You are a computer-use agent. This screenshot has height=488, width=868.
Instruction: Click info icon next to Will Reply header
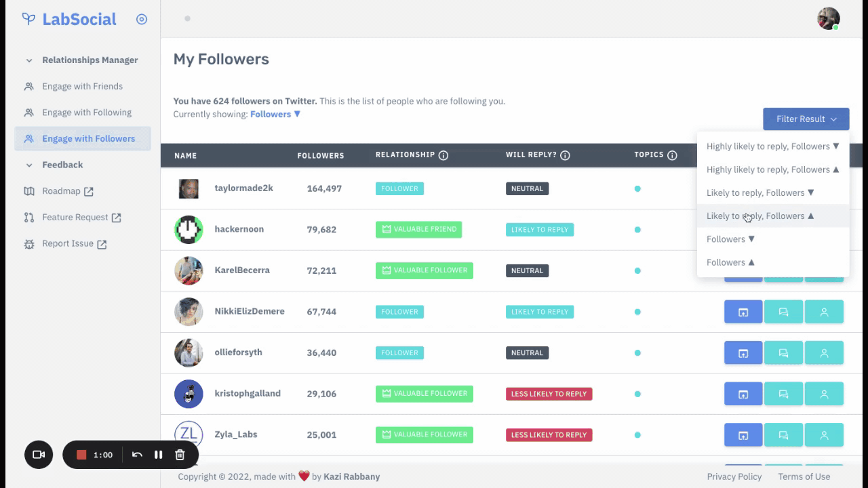tap(565, 155)
